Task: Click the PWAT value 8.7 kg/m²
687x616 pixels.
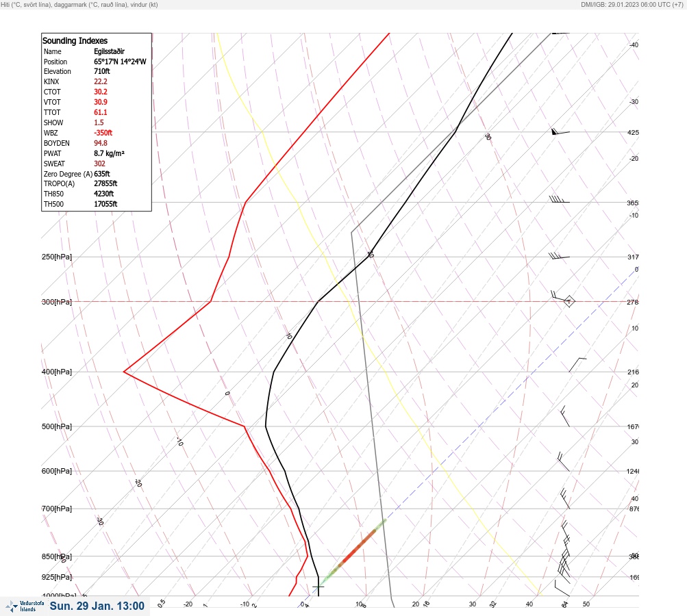Action: [109, 153]
